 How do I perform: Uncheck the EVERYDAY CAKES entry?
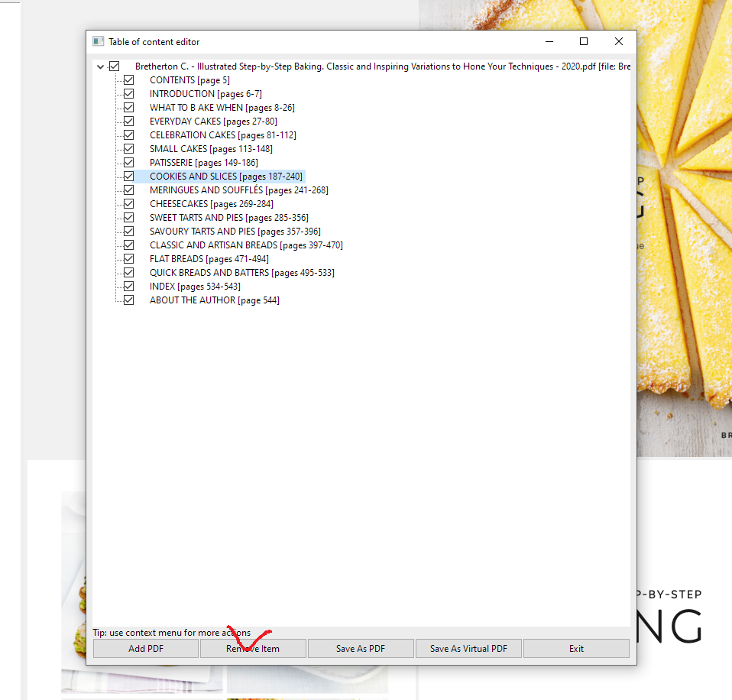[128, 121]
